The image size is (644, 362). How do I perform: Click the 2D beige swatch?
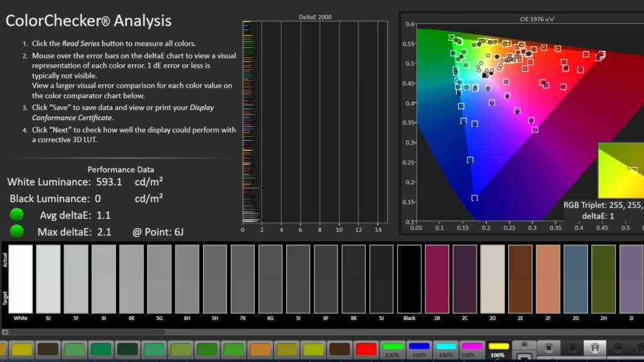(x=492, y=279)
